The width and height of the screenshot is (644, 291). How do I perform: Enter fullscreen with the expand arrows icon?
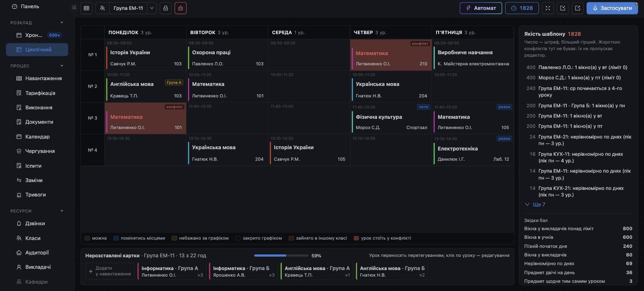tap(548, 8)
